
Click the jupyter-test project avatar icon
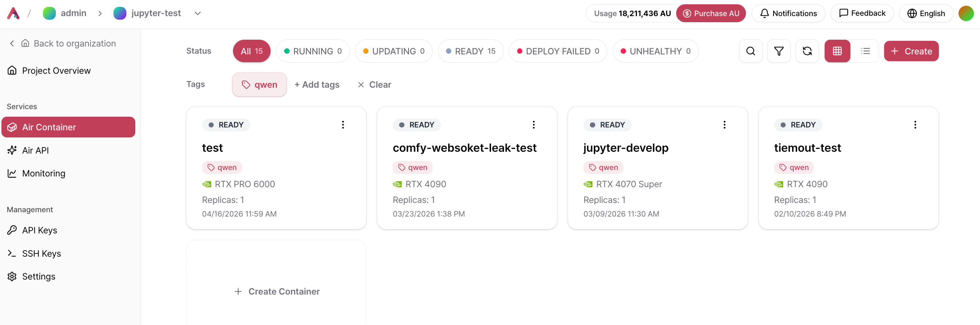coord(120,13)
